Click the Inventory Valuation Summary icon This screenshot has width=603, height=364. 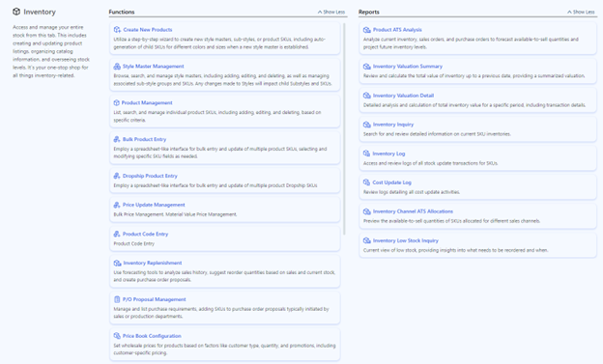pyautogui.click(x=367, y=66)
